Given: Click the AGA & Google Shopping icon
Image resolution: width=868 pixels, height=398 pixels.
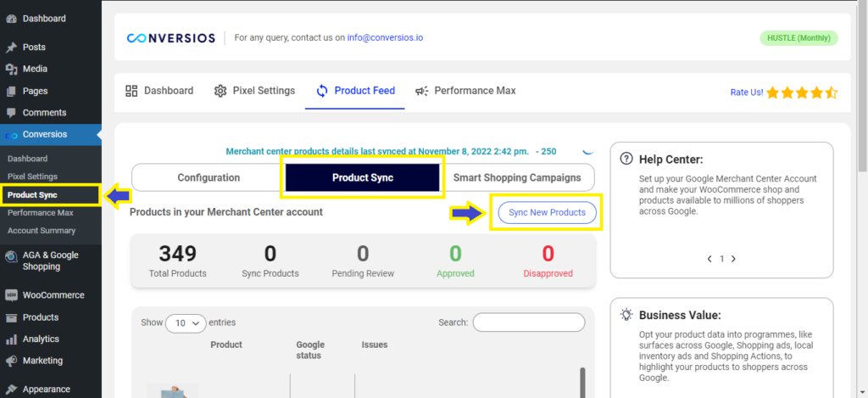Looking at the screenshot, I should click(11, 256).
